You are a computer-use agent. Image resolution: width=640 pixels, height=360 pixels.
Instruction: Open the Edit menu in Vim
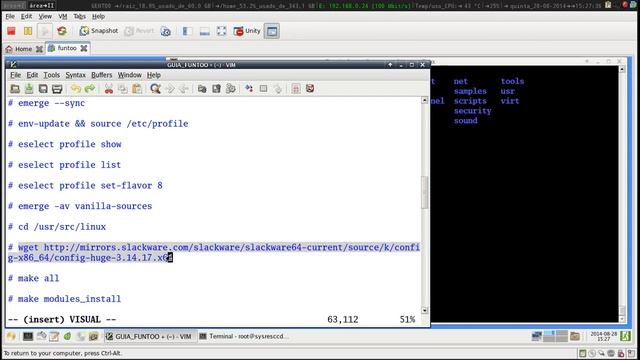[32, 75]
